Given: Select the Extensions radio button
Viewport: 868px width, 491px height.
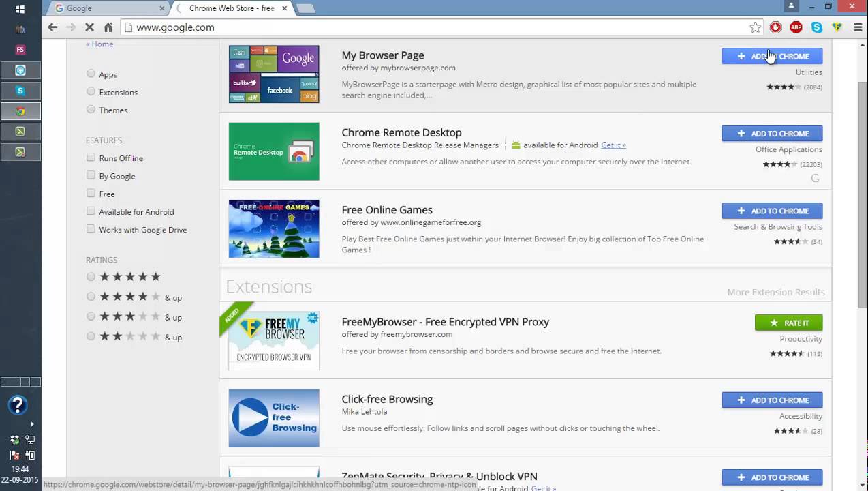Looking at the screenshot, I should tap(91, 91).
